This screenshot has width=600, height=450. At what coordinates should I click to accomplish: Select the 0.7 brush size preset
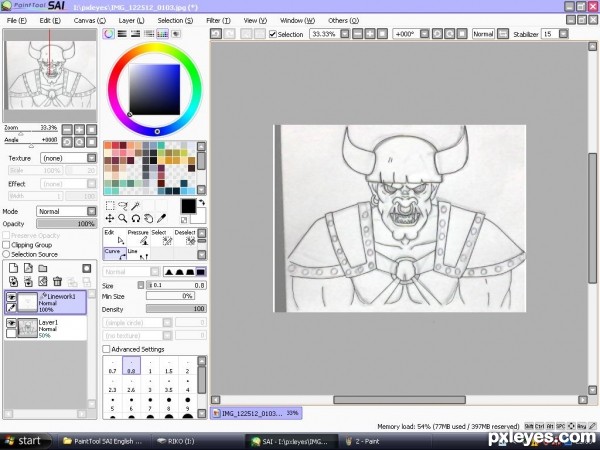(112, 366)
